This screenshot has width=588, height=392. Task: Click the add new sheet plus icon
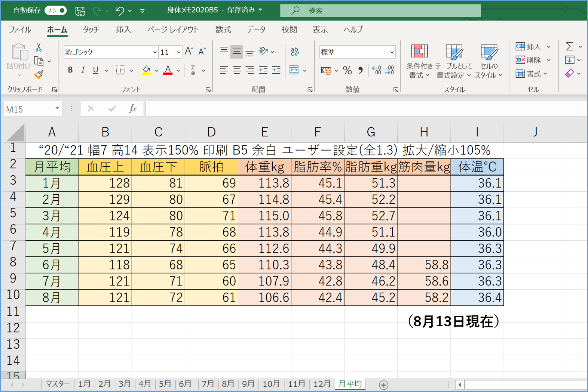pyautogui.click(x=383, y=385)
